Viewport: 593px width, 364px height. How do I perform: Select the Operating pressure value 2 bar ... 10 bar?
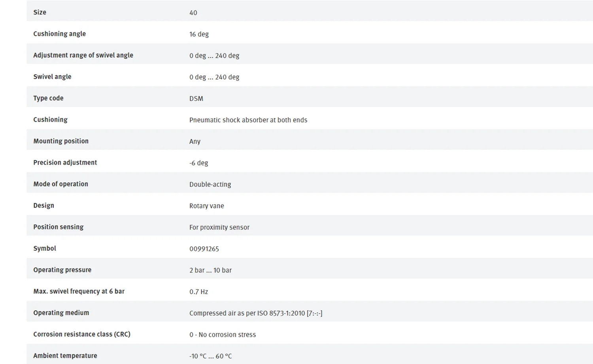[210, 270]
